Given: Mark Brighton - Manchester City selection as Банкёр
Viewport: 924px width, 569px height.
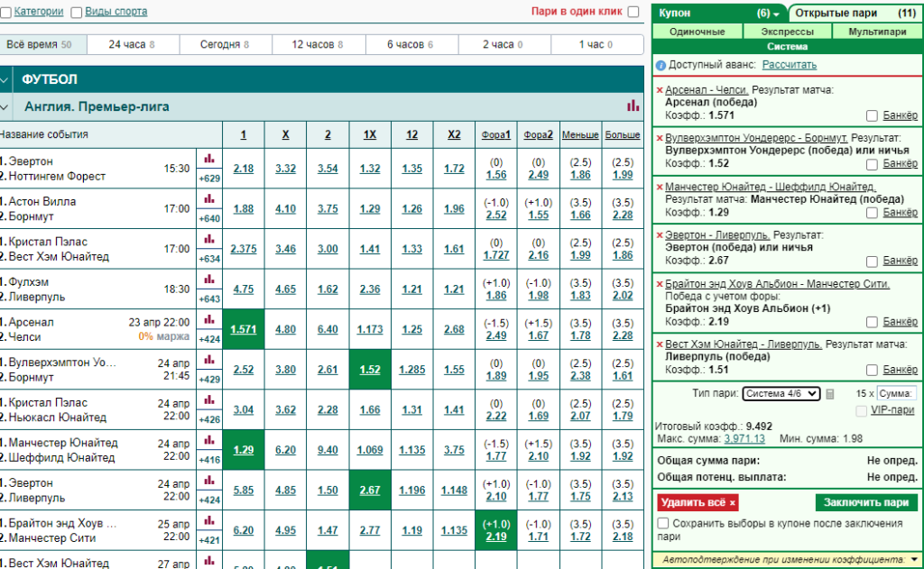Looking at the screenshot, I should [x=872, y=322].
